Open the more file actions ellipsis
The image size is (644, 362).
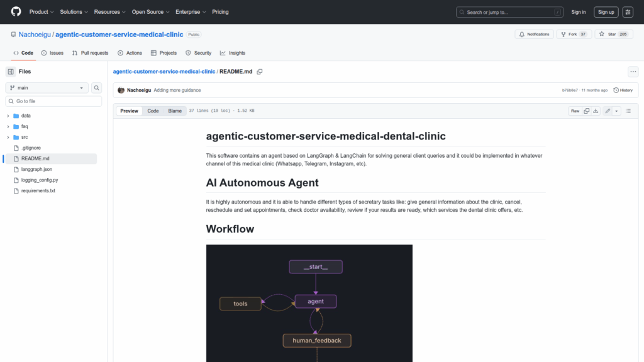[x=633, y=72]
